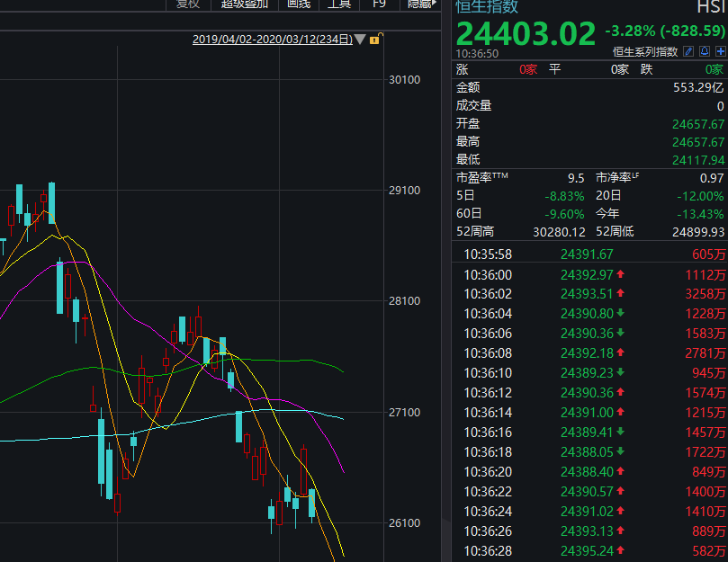Click the bell alert icon
Screen dimensions: 728x562
pyautogui.click(x=705, y=51)
